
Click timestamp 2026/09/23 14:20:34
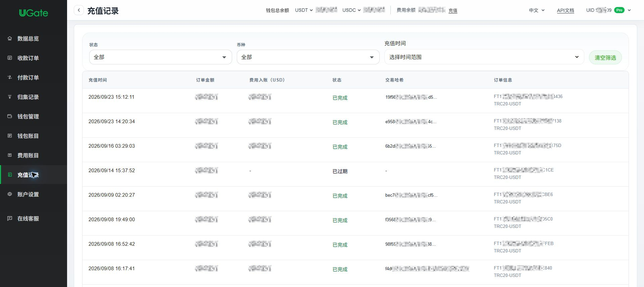click(112, 122)
